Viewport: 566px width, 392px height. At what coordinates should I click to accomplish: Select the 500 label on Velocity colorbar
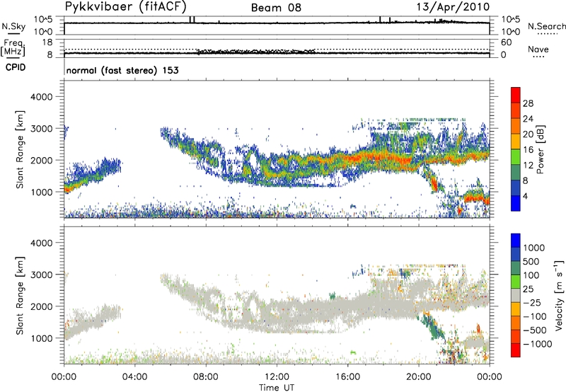tap(531, 261)
